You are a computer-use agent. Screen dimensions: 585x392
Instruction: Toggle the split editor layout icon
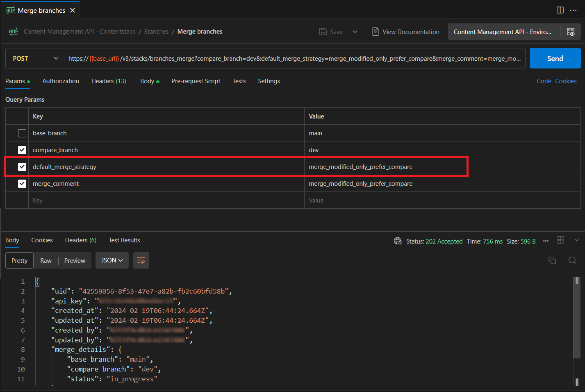pos(560,10)
